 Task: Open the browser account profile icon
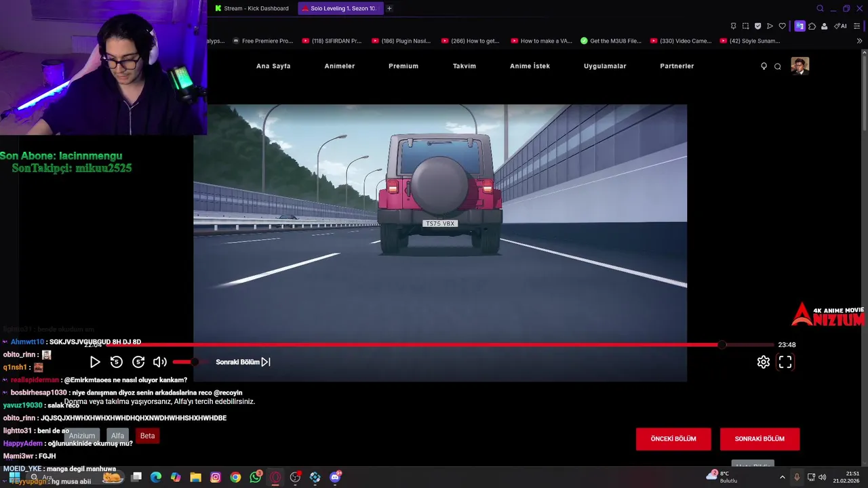(x=824, y=26)
